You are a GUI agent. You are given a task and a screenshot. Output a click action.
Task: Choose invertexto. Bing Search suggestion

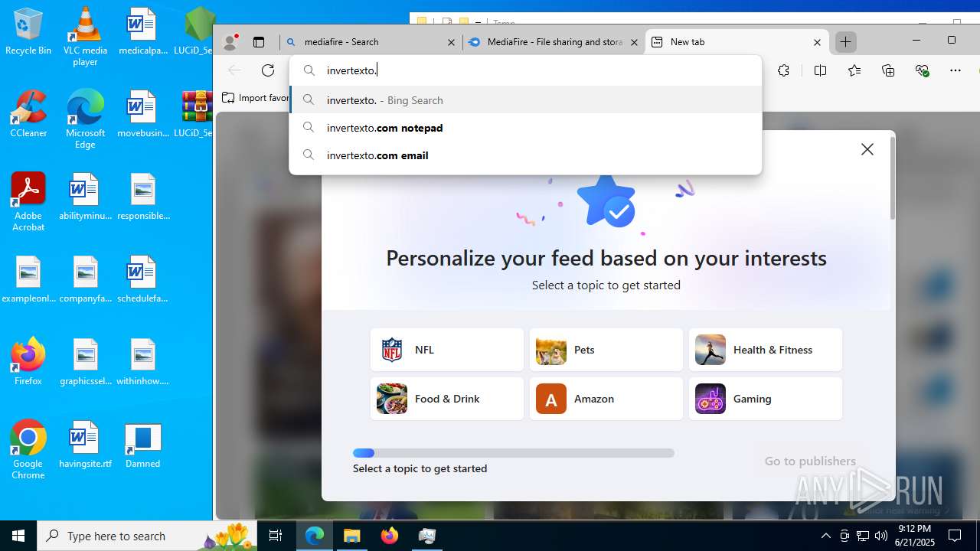click(x=525, y=100)
